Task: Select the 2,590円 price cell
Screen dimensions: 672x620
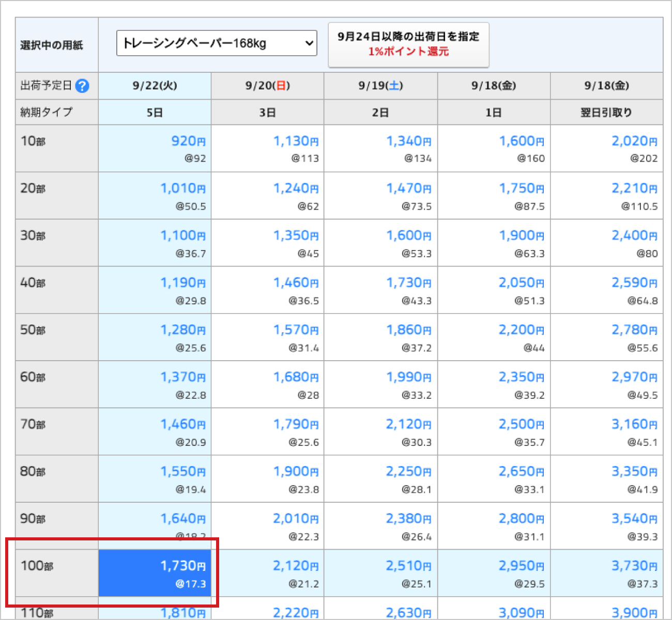Action: 607,290
